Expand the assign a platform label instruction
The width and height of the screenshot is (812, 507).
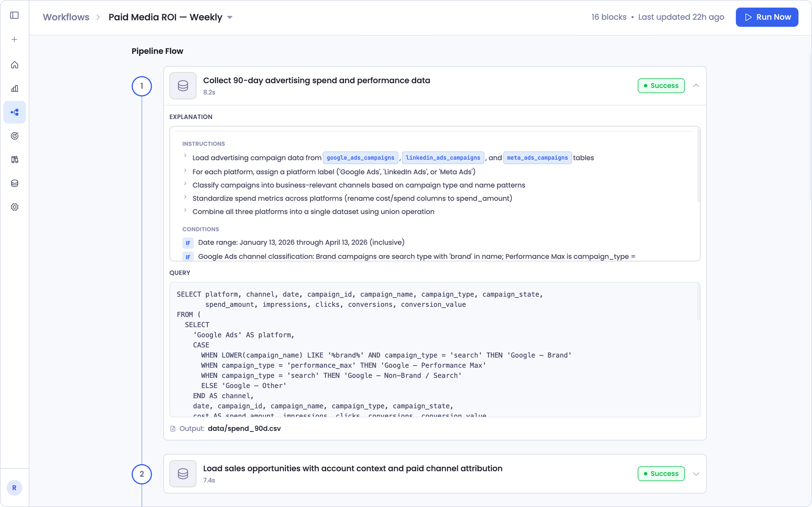point(185,171)
